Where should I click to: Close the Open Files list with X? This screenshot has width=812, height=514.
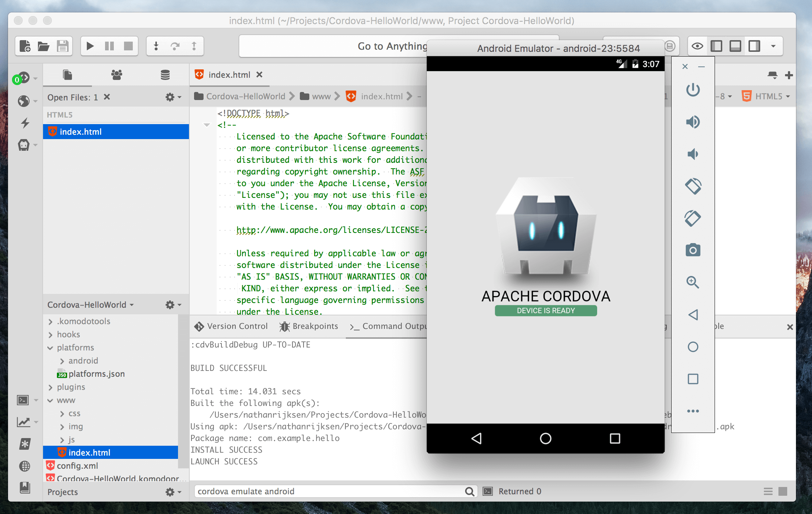107,97
